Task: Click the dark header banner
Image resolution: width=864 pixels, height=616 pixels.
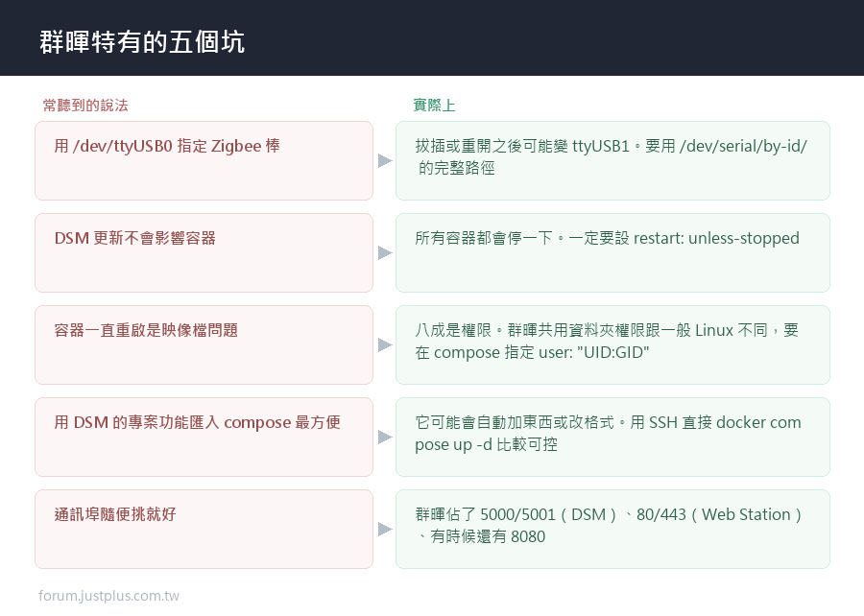Action: click(432, 38)
